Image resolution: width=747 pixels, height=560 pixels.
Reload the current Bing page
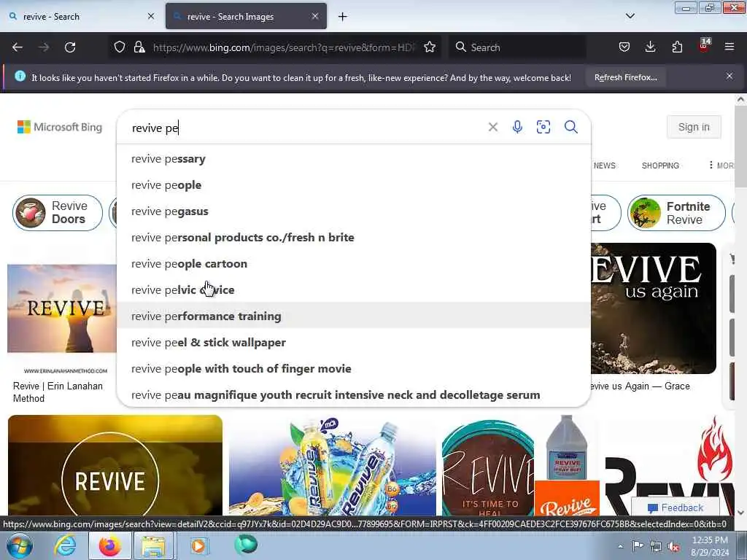click(x=70, y=47)
